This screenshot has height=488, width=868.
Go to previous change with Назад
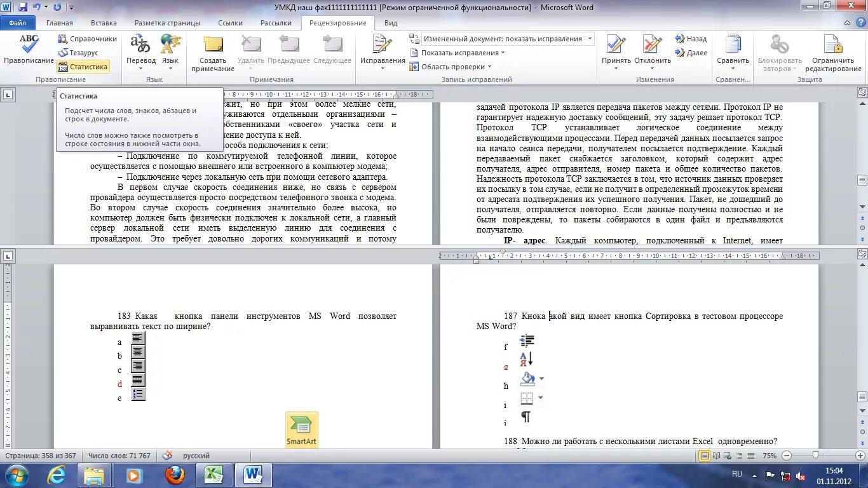point(691,39)
